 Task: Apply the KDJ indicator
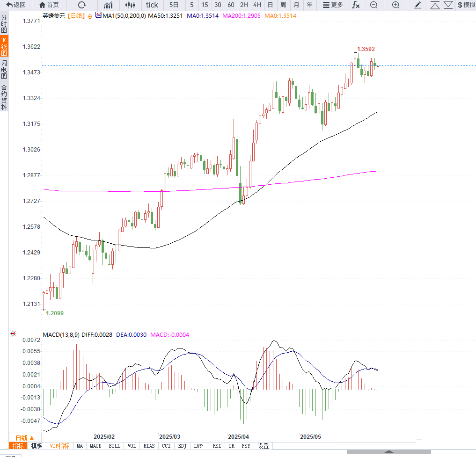pos(182,446)
